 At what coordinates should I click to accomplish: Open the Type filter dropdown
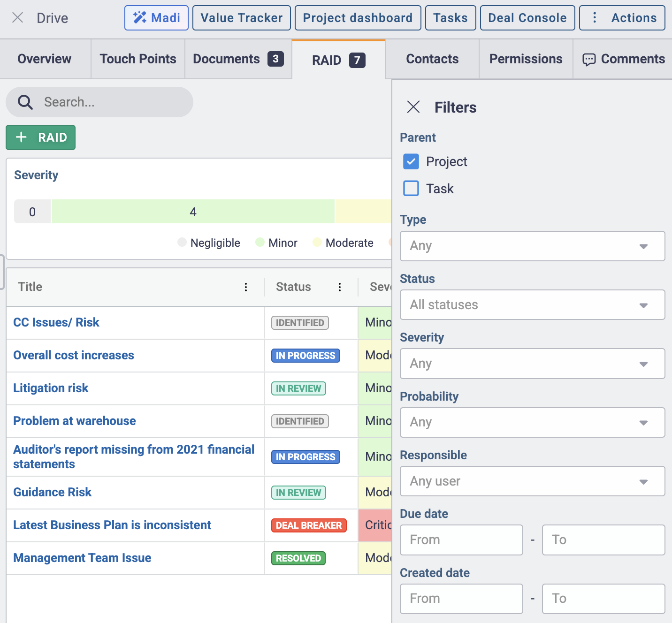(x=533, y=246)
